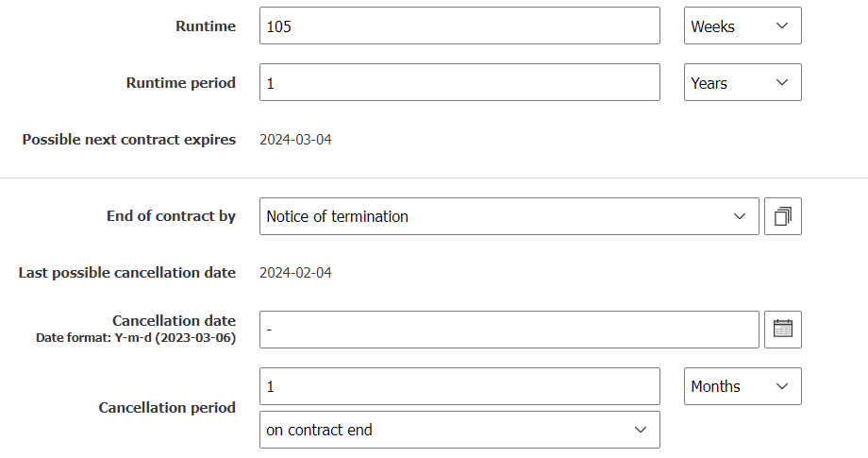Click the 'Possible next contract expires' label
This screenshot has width=868, height=458.
click(129, 140)
